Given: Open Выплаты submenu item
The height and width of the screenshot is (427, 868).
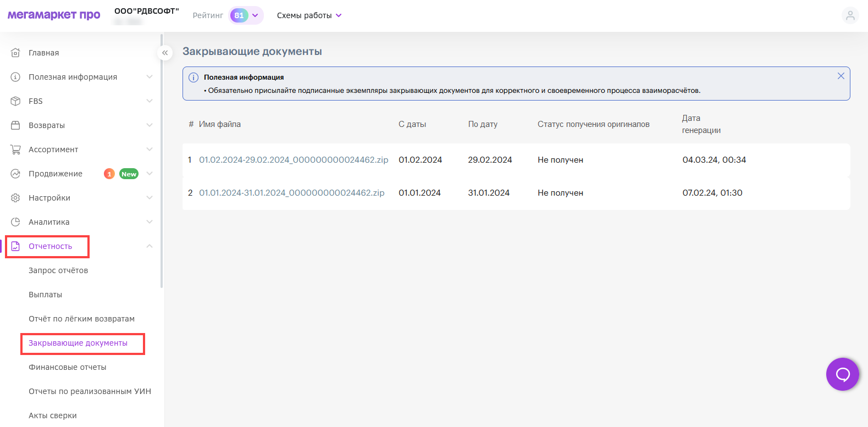Looking at the screenshot, I should click(x=45, y=295).
